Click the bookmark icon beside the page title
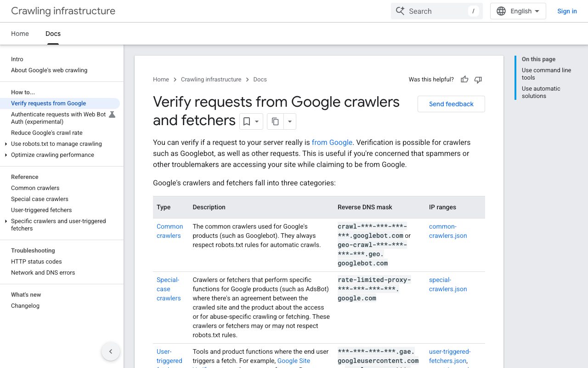Viewport: 588px width, 368px height. click(x=247, y=121)
